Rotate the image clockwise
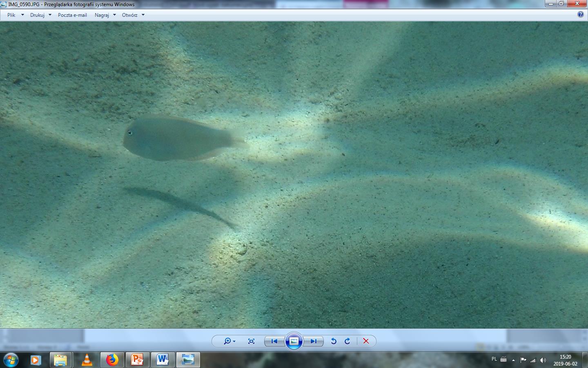Screen dimensions: 588x368 pos(347,341)
